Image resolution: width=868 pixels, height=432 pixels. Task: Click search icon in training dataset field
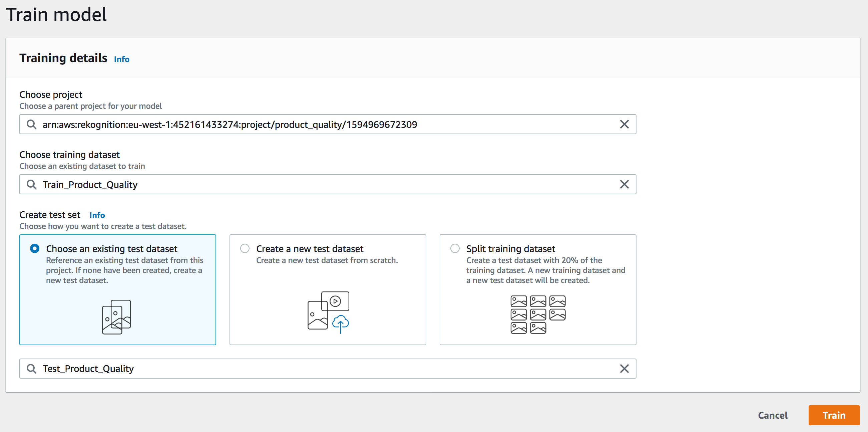coord(31,185)
